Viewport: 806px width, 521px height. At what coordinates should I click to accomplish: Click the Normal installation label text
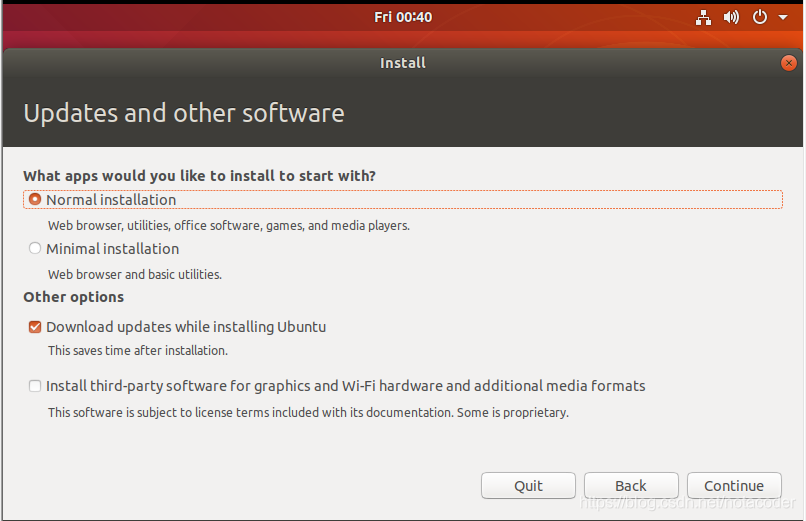click(111, 200)
